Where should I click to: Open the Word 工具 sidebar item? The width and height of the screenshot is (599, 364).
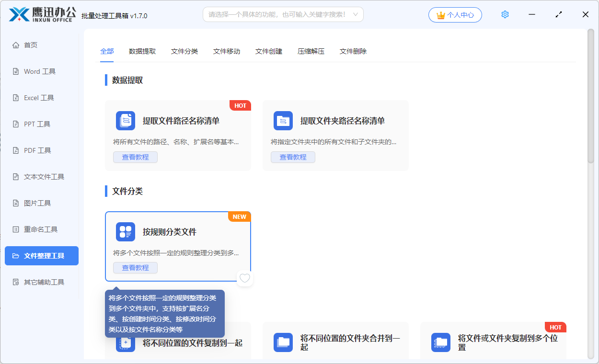point(40,71)
